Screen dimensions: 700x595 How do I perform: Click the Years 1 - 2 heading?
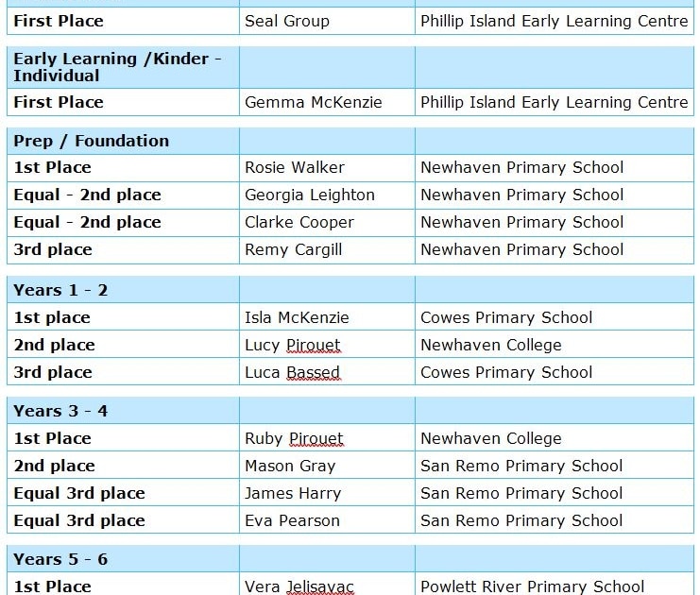(x=60, y=290)
